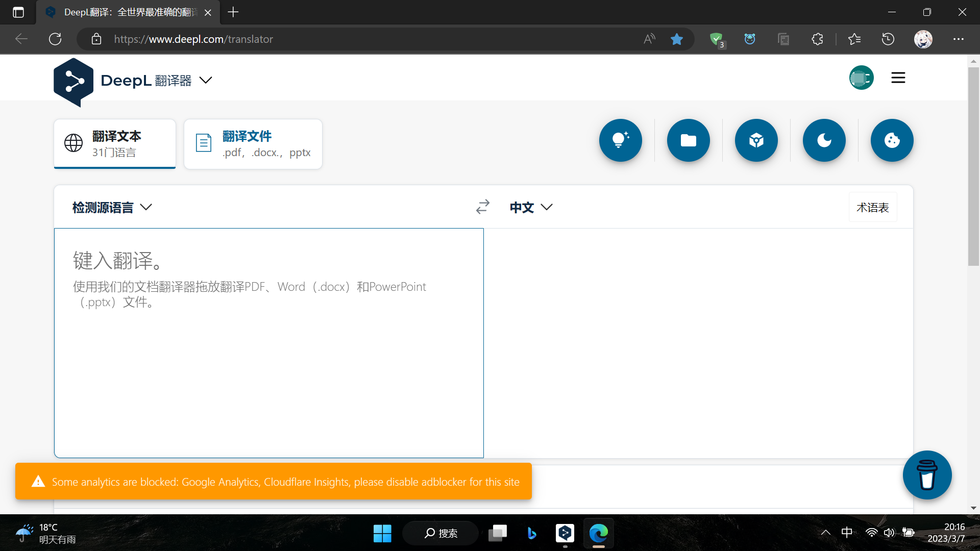Show hidden system tray icons

tap(825, 533)
